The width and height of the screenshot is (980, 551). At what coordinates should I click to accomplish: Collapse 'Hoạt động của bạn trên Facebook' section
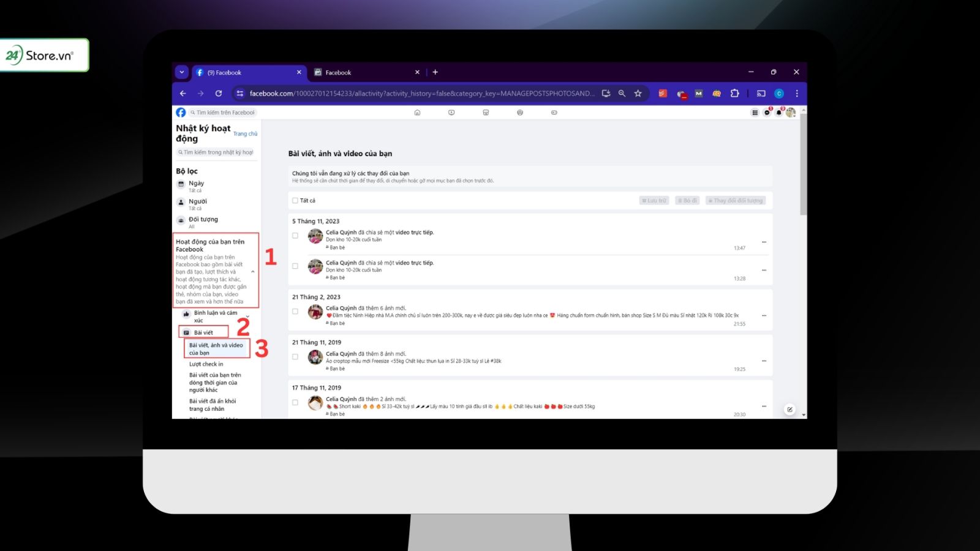(253, 272)
